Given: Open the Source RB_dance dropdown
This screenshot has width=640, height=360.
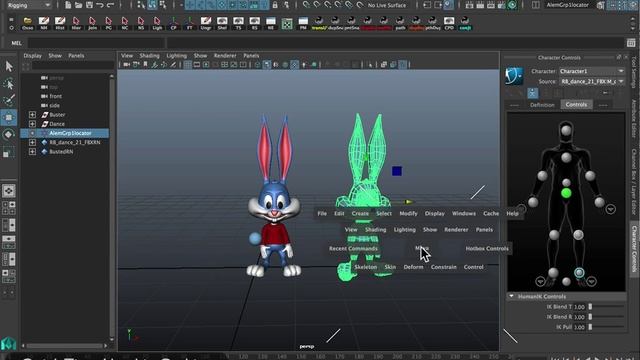Looking at the screenshot, I should pyautogui.click(x=592, y=81).
